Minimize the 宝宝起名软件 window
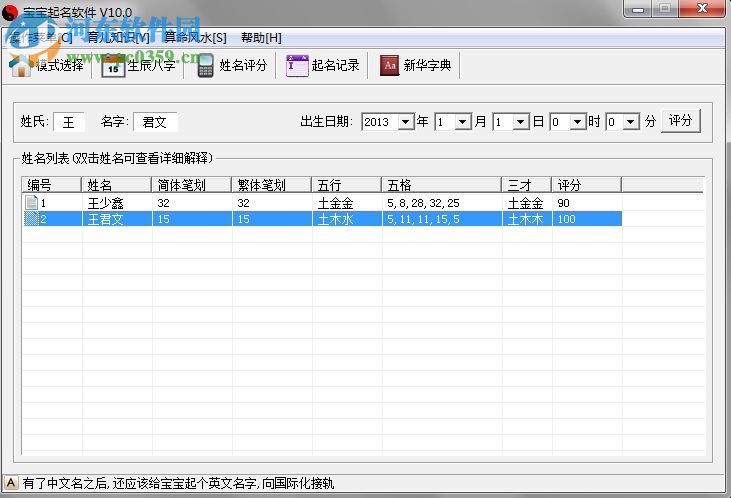 [638, 9]
